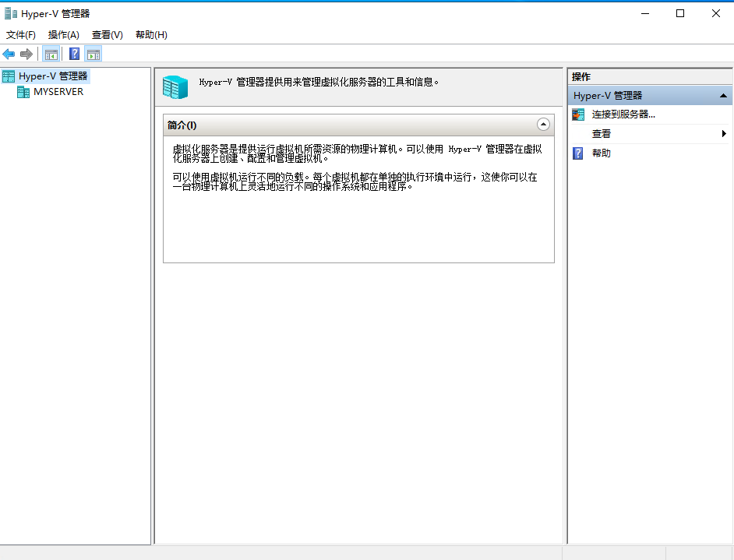Open the 查看(V) menu
Screen dimensions: 734x560
coord(108,34)
